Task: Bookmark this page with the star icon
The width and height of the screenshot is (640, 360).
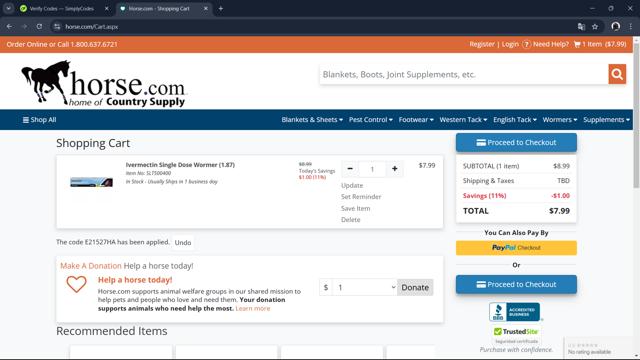Action: [595, 27]
